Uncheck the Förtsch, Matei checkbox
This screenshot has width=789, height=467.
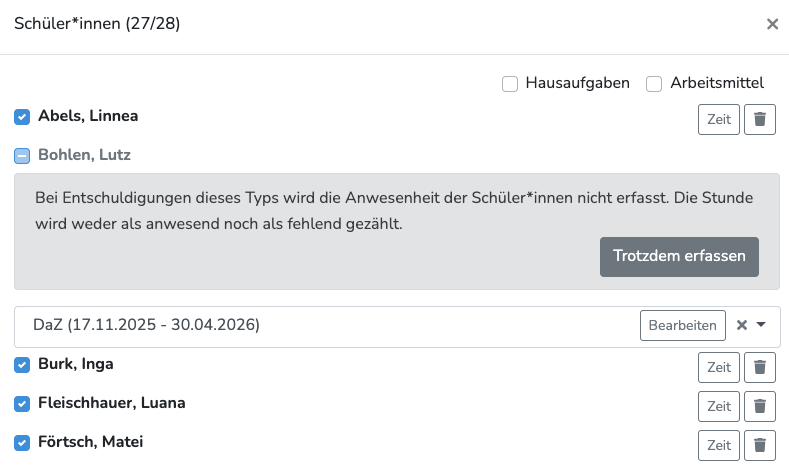click(22, 442)
